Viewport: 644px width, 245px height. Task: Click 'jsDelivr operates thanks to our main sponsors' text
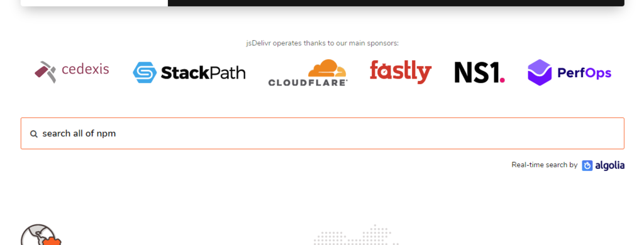coord(323,43)
